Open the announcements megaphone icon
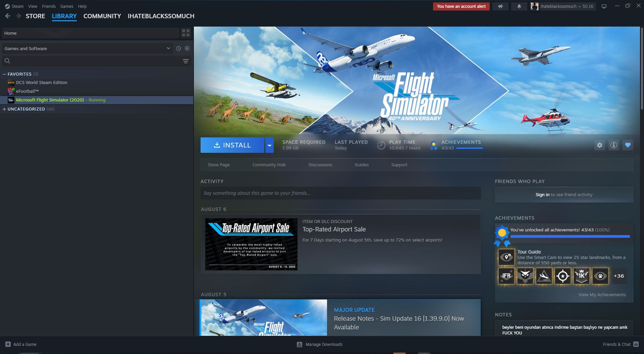Image resolution: width=644 pixels, height=354 pixels. 500,7
